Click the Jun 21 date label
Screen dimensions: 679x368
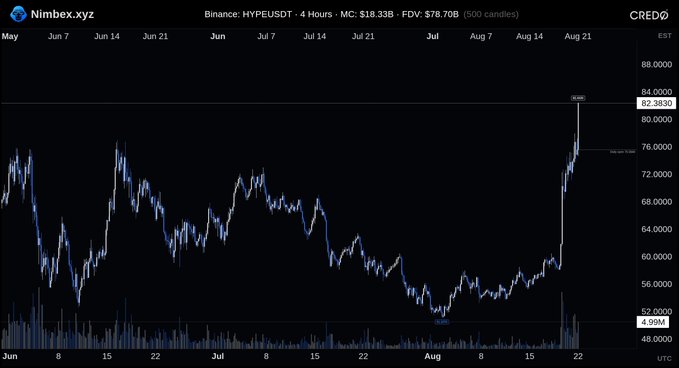(155, 36)
